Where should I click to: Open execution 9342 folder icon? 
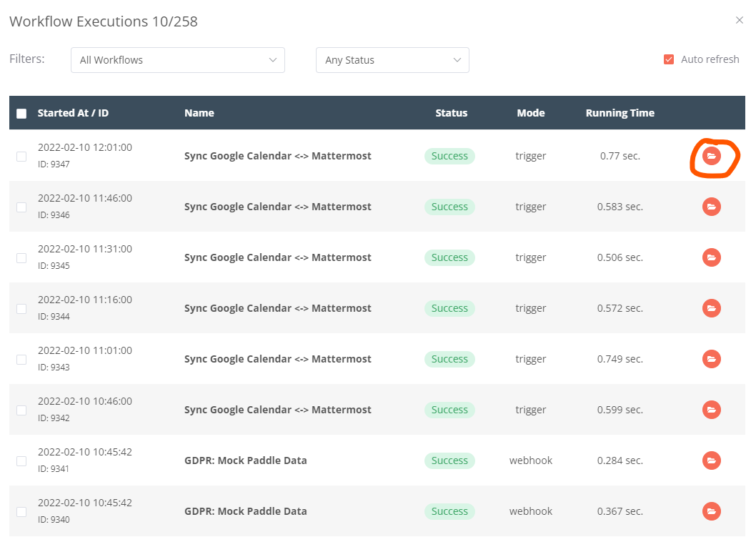pyautogui.click(x=711, y=410)
